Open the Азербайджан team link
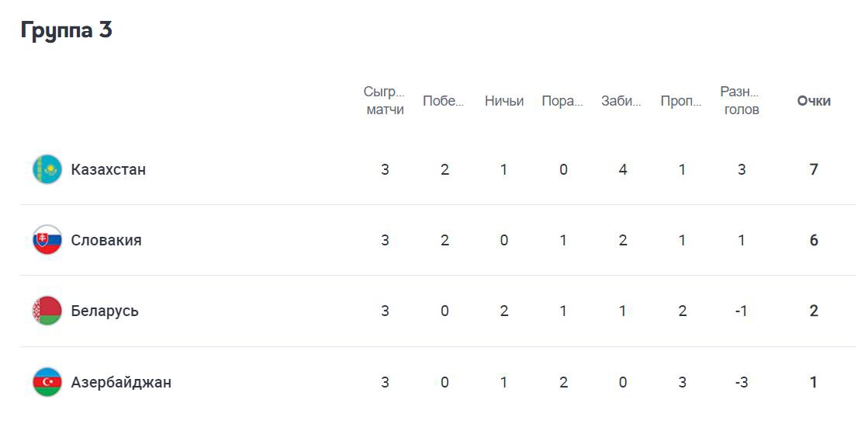This screenshot has width=868, height=424. [121, 382]
